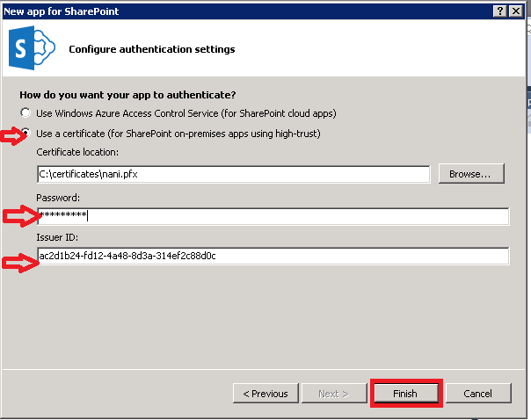The height and width of the screenshot is (420, 531).
Task: Click the SharePoint logo icon
Action: [x=32, y=48]
